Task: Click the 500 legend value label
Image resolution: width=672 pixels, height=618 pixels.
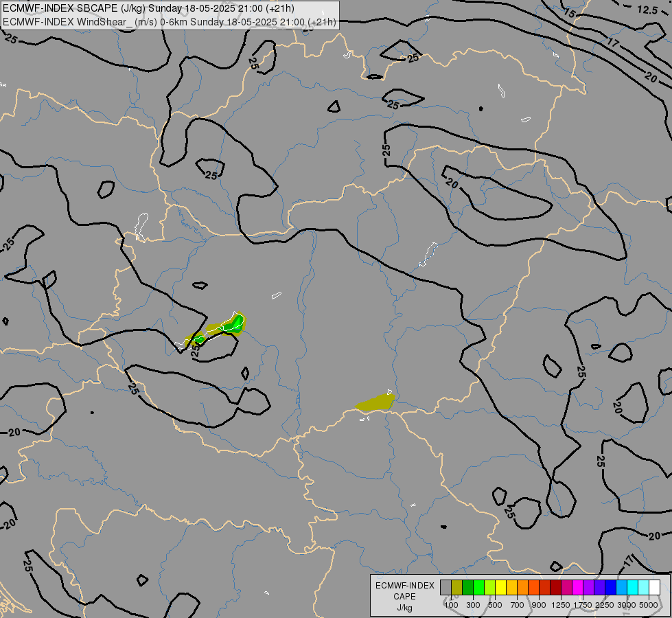Action: click(x=495, y=605)
